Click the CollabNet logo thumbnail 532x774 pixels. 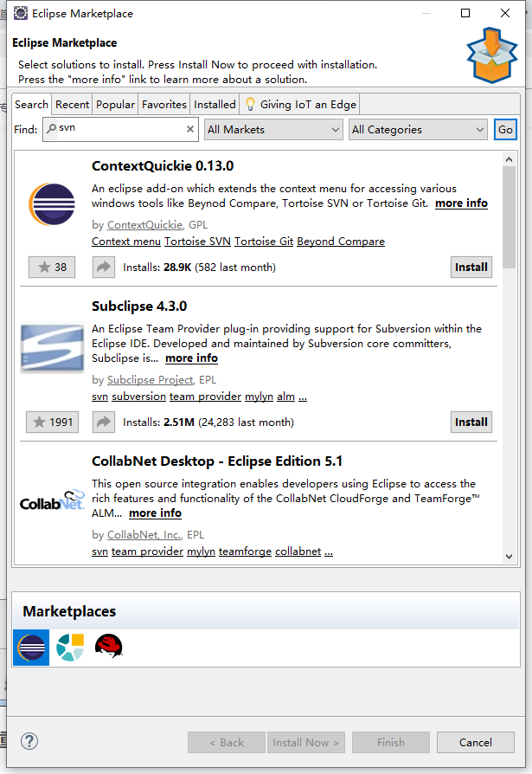[x=52, y=500]
